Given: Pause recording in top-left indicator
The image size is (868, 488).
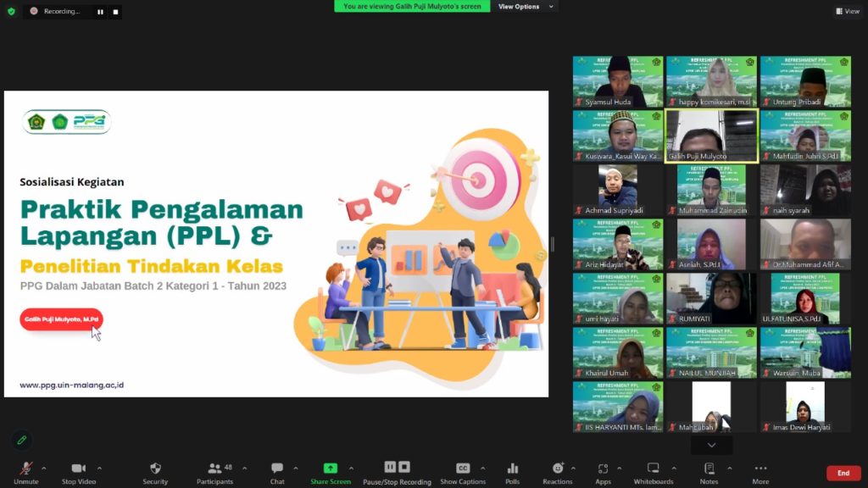Looking at the screenshot, I should tap(100, 12).
